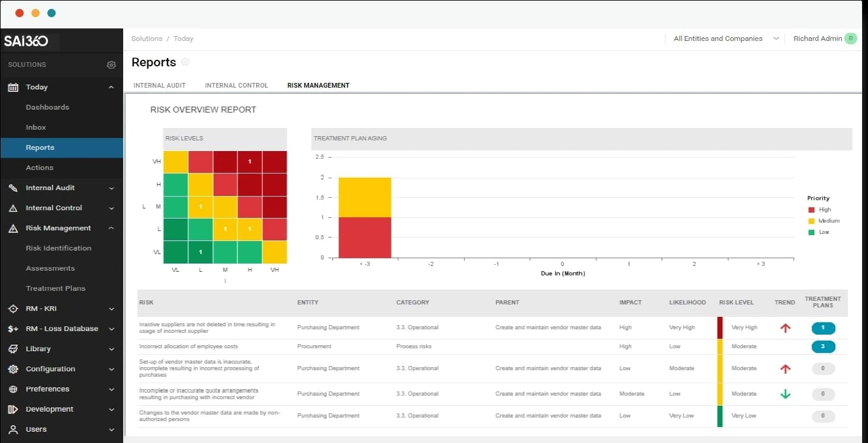Click the Medium priority legend swatch
The height and width of the screenshot is (443, 868).
pos(811,221)
